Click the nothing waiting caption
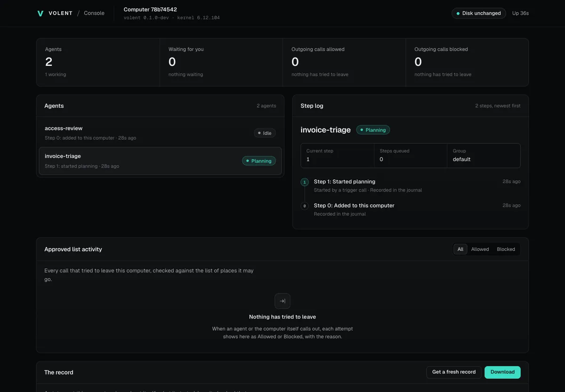Viewport: 565px width, 392px height. click(x=186, y=74)
